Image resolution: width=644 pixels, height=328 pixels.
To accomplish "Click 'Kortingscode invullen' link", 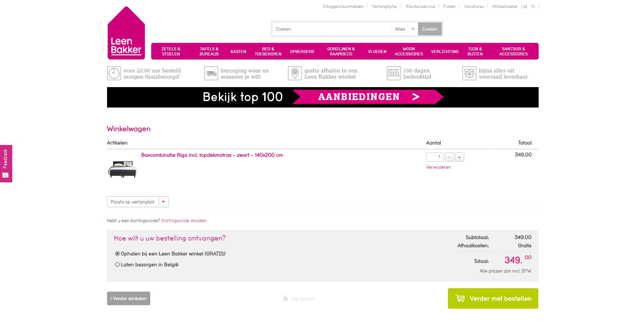I will pyautogui.click(x=184, y=220).
